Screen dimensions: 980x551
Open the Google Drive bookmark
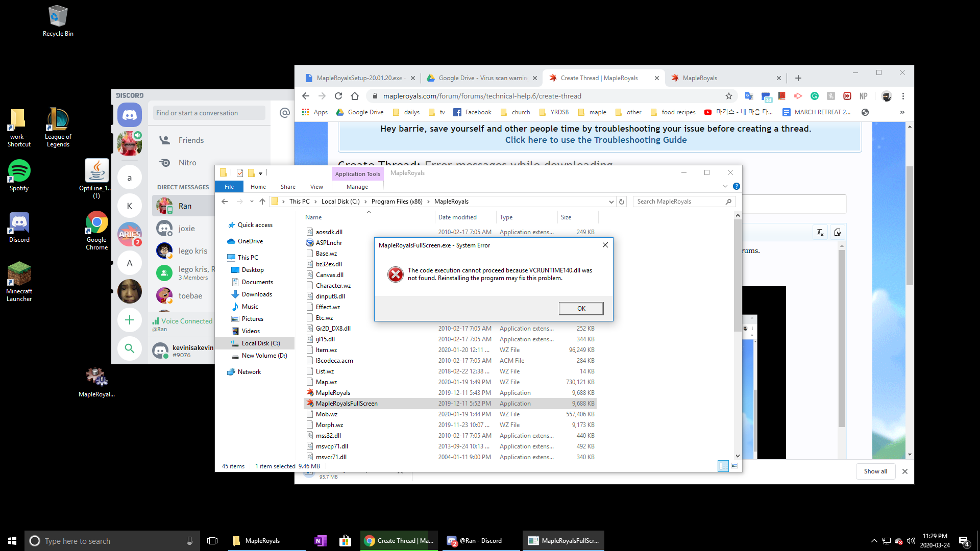(360, 112)
